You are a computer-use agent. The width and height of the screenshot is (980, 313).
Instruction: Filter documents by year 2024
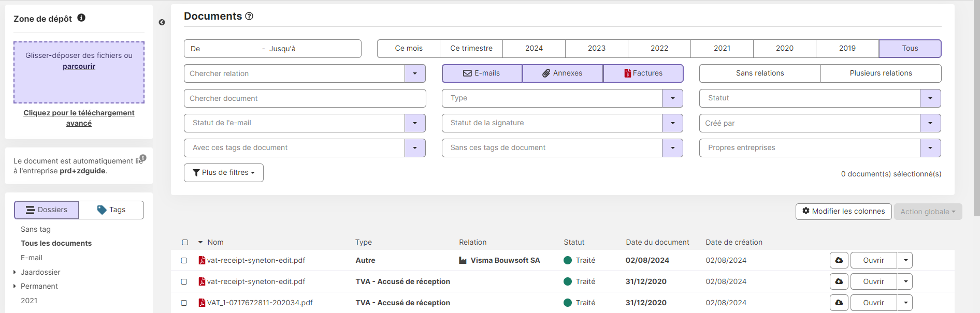(x=534, y=48)
